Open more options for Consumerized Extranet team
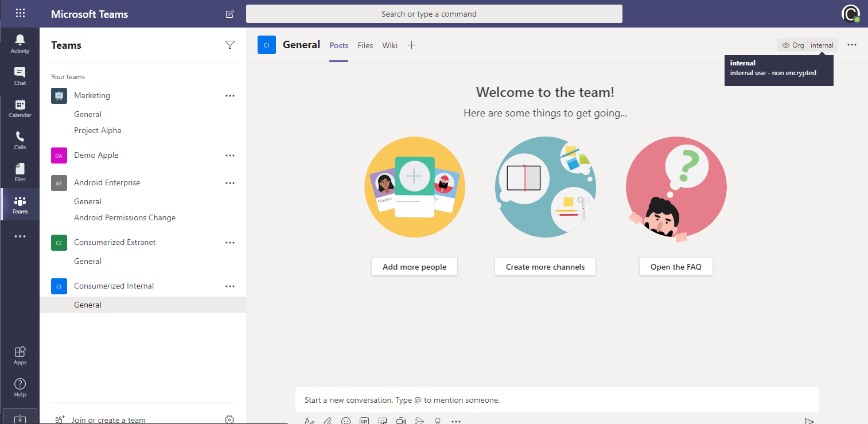868x424 pixels. click(x=230, y=243)
